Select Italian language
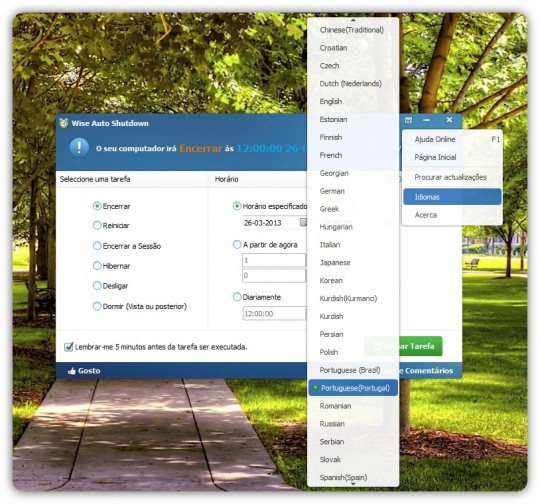The image size is (540, 504). [353, 245]
